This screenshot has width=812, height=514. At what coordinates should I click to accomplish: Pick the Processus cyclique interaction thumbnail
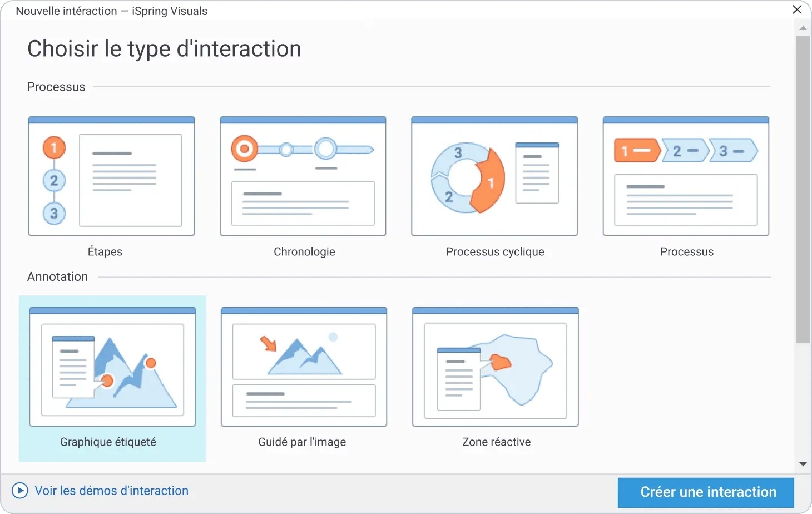(x=494, y=176)
